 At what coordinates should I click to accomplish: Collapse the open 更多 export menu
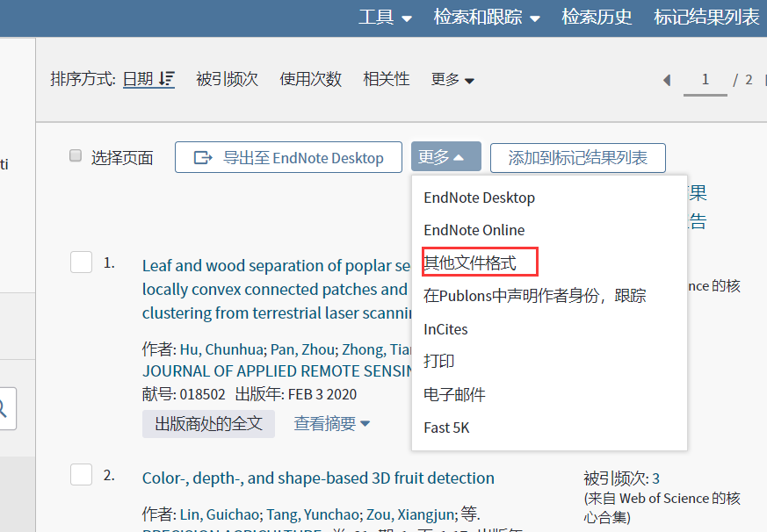coord(445,157)
